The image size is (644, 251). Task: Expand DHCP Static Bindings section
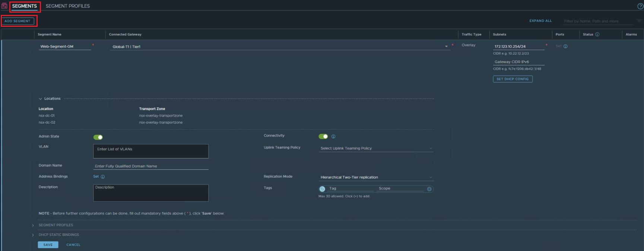point(33,235)
